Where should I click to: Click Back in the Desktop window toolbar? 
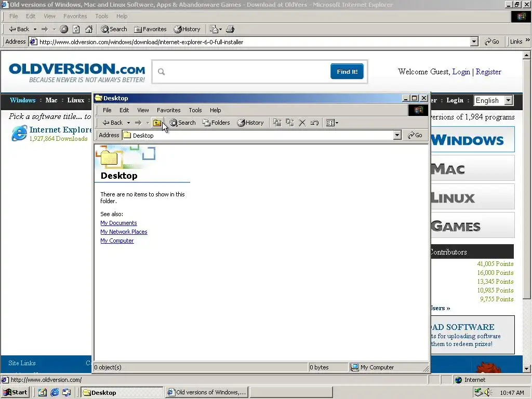pos(113,123)
